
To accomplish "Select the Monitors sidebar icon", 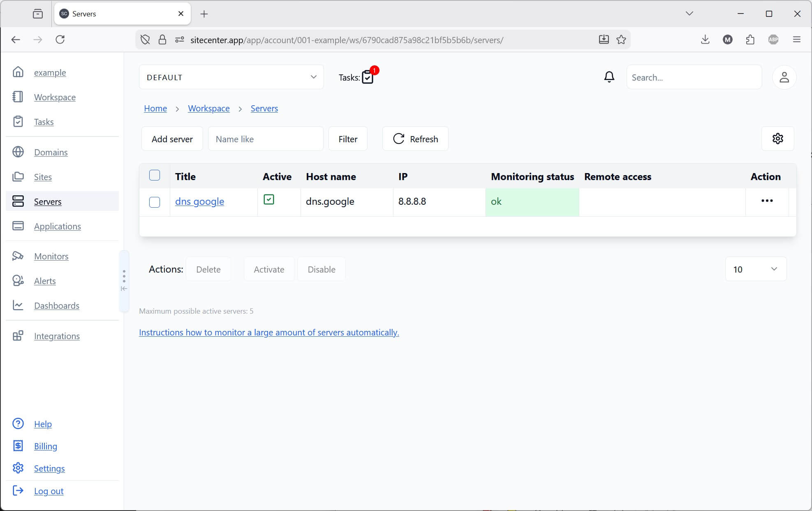I will 18,256.
